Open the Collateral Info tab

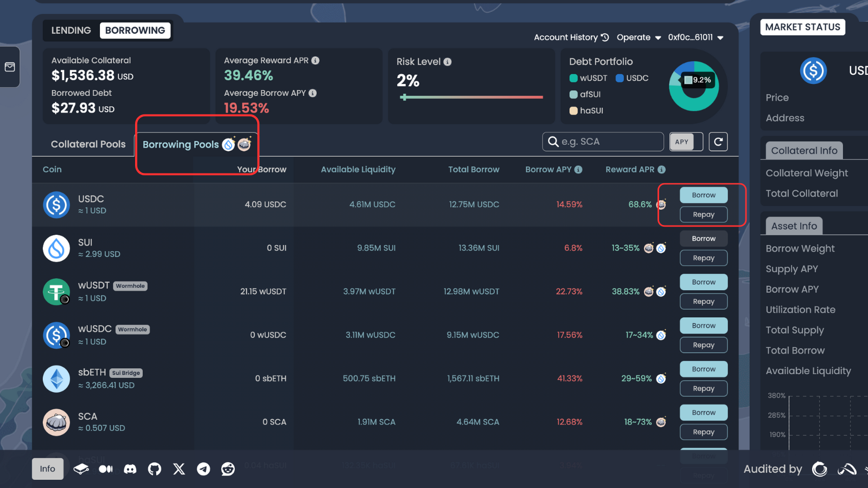coord(804,151)
